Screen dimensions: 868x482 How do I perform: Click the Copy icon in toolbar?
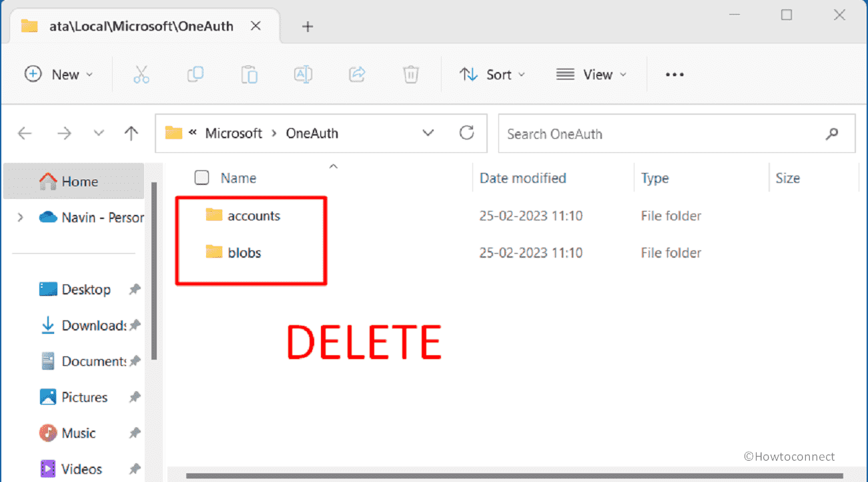coord(195,74)
